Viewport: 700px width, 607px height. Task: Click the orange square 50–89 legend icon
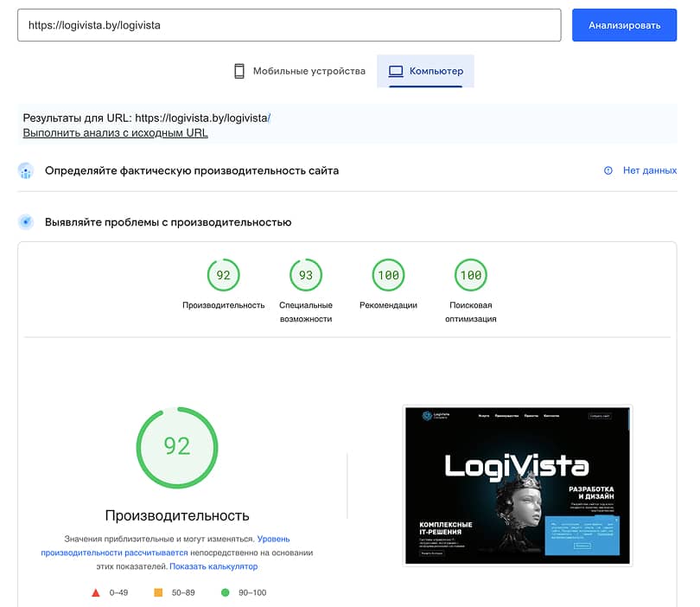[158, 592]
